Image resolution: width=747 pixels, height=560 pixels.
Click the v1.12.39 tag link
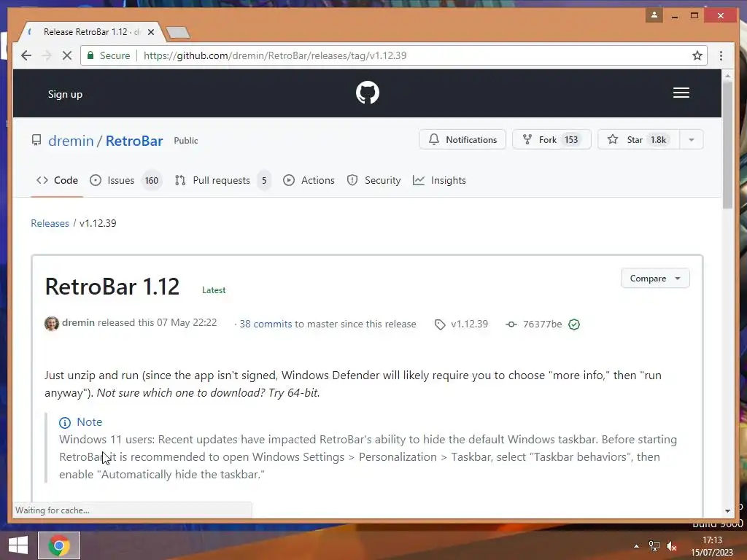click(x=469, y=324)
